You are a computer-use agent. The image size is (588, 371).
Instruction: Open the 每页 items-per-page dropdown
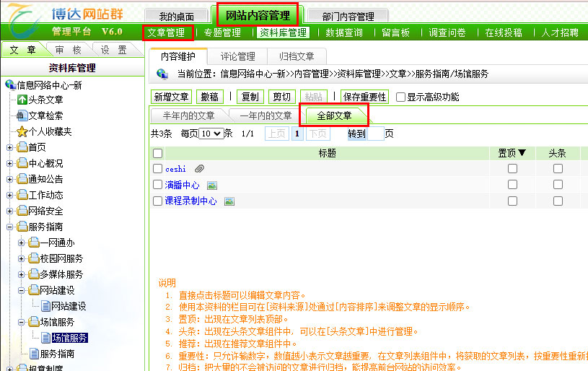(211, 134)
